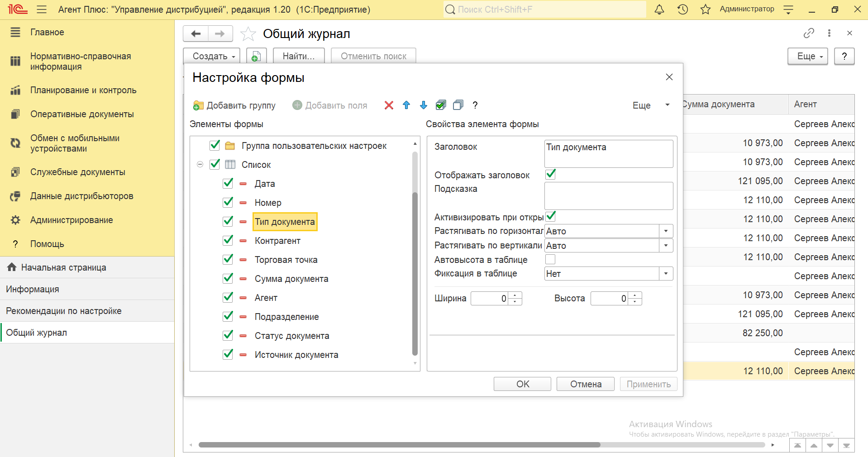The width and height of the screenshot is (868, 457).
Task: Collapse the Список tree node
Action: [x=200, y=165]
